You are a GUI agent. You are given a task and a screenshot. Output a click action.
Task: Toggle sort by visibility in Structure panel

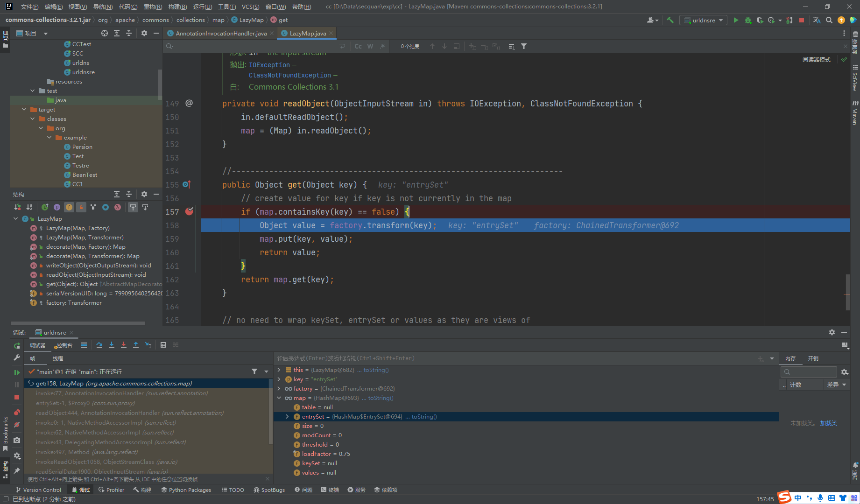(x=17, y=207)
